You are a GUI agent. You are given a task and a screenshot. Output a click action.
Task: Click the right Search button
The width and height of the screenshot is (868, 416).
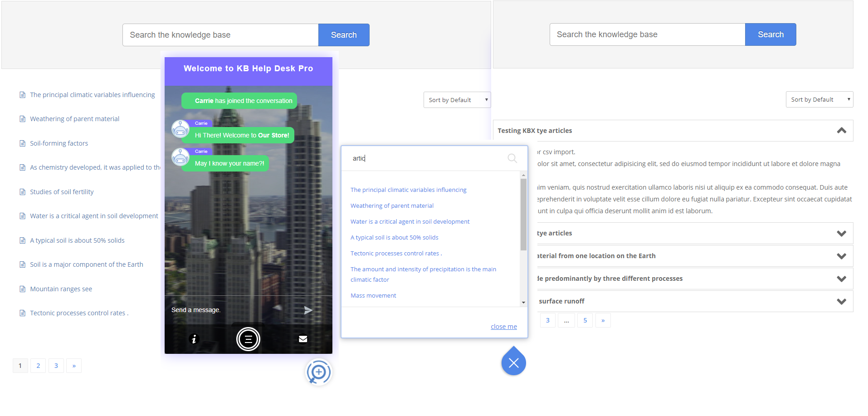coord(770,34)
